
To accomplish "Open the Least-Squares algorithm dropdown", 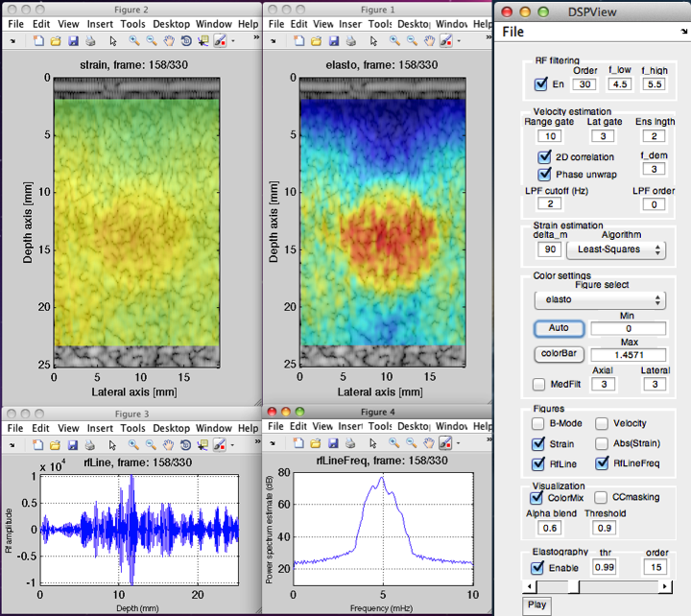I will tap(616, 249).
